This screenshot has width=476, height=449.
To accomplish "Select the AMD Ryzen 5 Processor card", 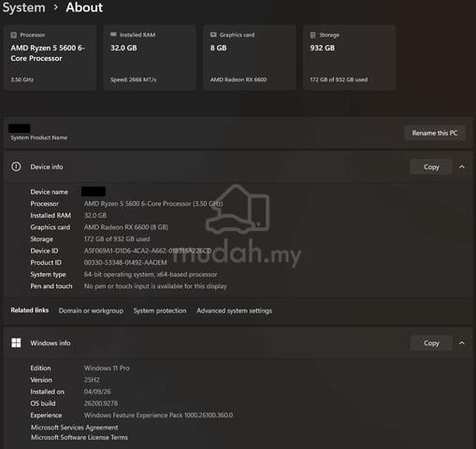I will coord(50,57).
